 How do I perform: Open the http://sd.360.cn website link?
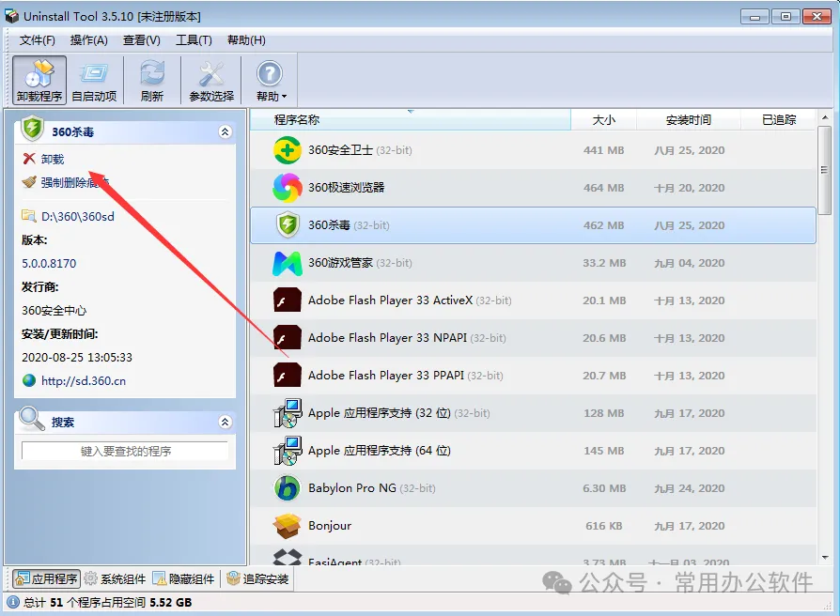(x=84, y=381)
